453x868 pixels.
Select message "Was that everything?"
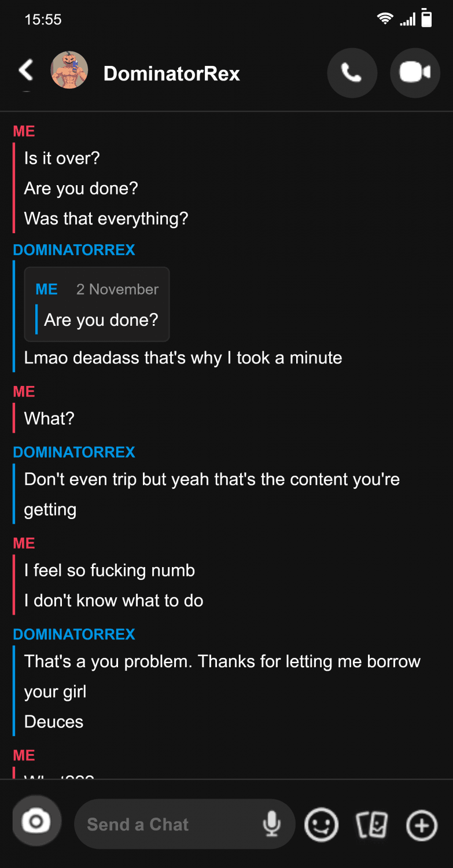[x=106, y=218]
